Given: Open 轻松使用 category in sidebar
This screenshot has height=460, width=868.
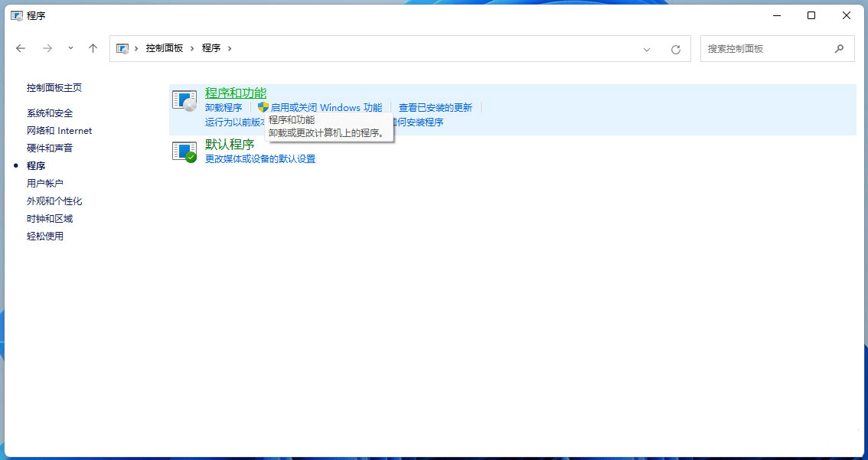Looking at the screenshot, I should 45,237.
